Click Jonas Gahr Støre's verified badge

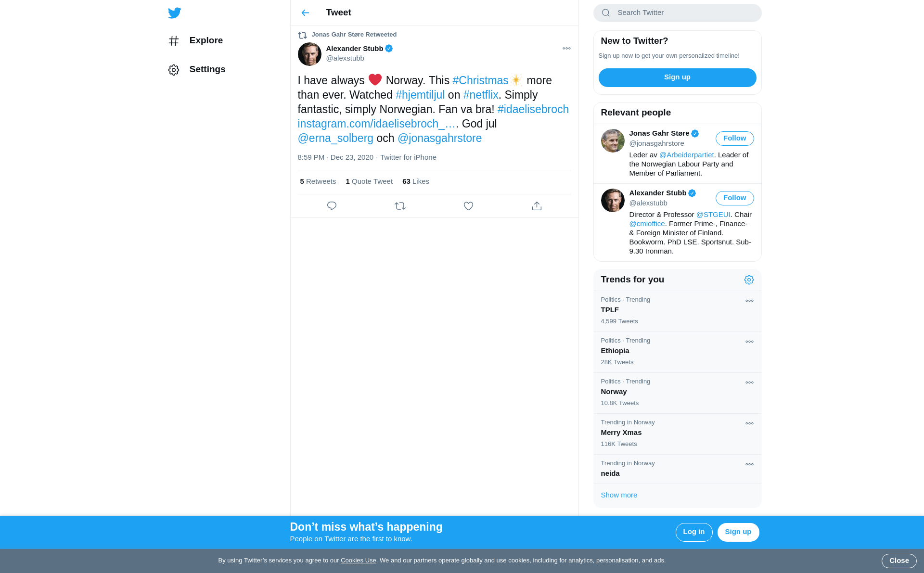tap(695, 134)
